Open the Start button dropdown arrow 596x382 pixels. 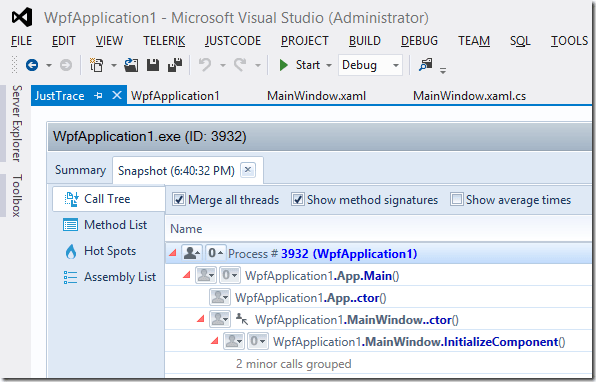coord(329,65)
